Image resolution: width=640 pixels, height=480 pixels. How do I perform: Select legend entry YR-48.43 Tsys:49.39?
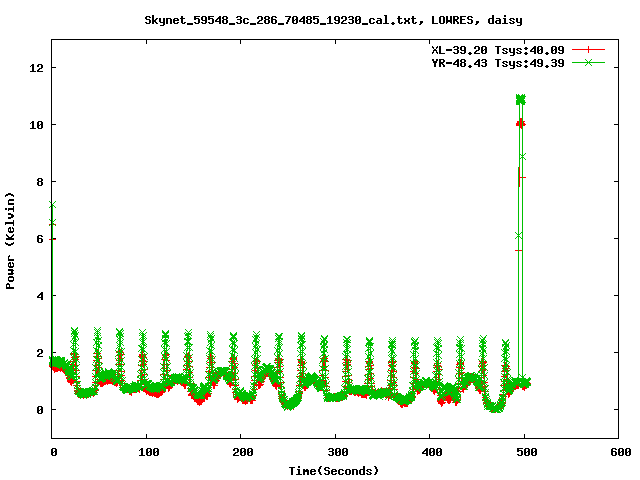pos(498,63)
